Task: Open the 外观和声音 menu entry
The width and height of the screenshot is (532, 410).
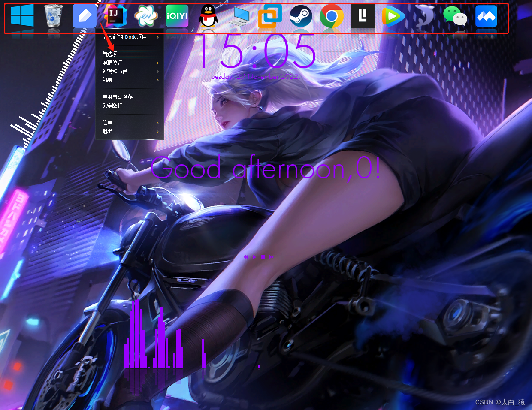Action: click(x=130, y=72)
